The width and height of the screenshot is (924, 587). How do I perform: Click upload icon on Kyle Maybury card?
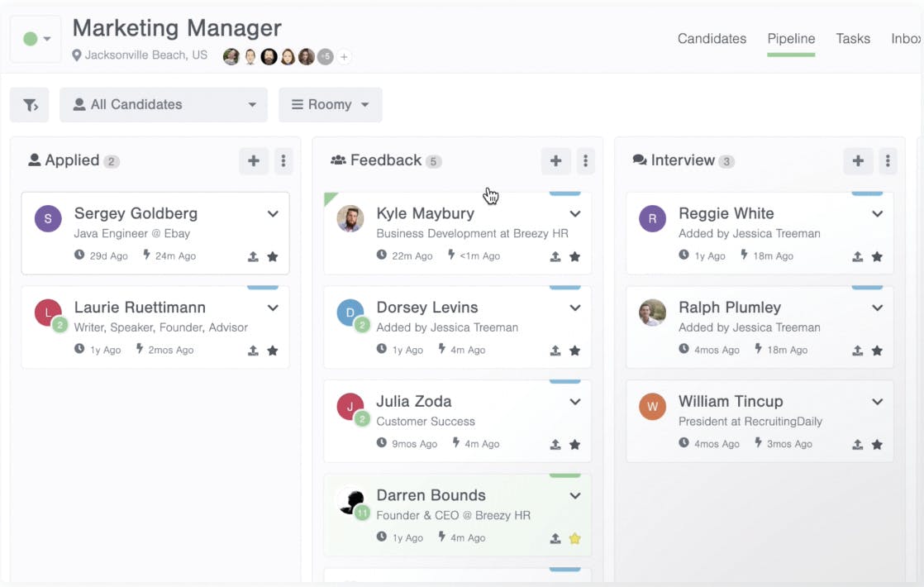555,257
